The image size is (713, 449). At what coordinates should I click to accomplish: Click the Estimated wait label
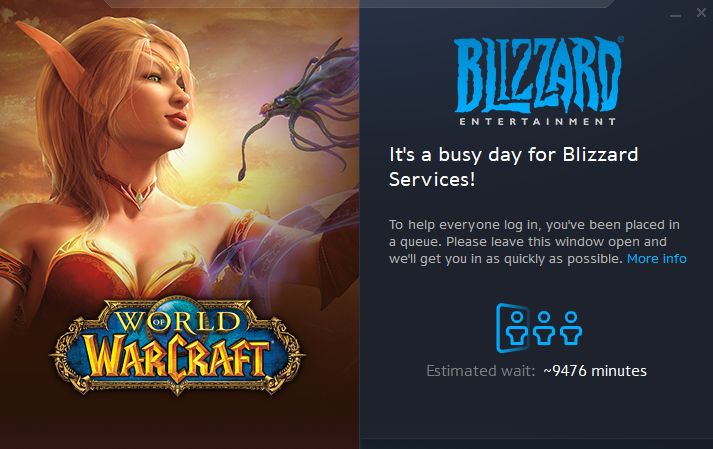click(x=481, y=371)
